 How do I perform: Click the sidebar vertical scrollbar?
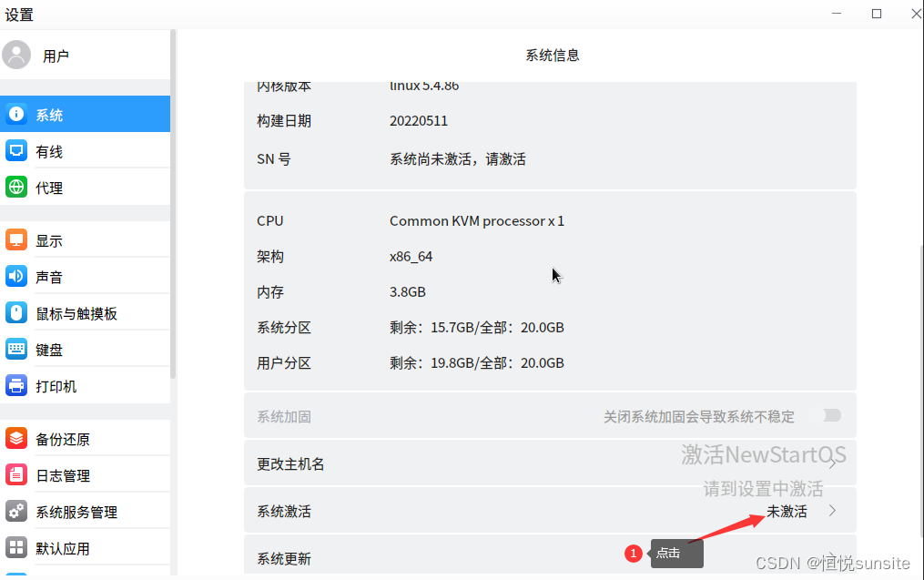click(173, 204)
